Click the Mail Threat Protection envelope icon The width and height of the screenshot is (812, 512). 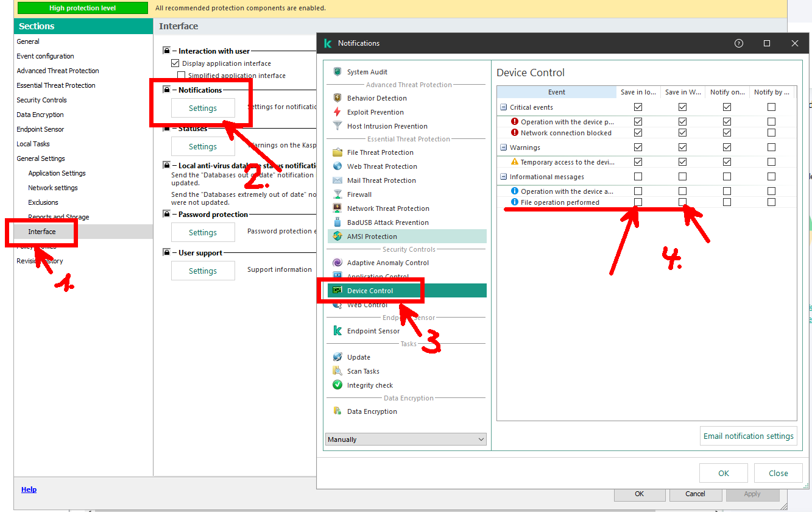click(x=337, y=180)
